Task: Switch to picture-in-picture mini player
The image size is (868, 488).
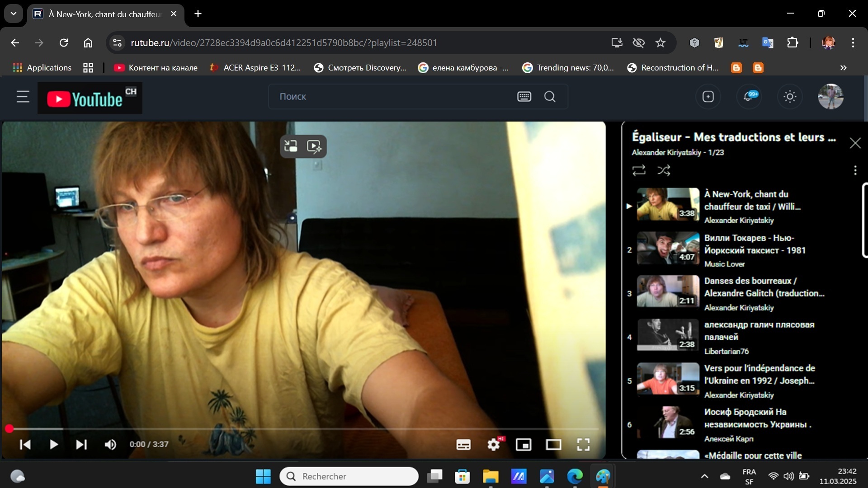Action: click(x=524, y=445)
